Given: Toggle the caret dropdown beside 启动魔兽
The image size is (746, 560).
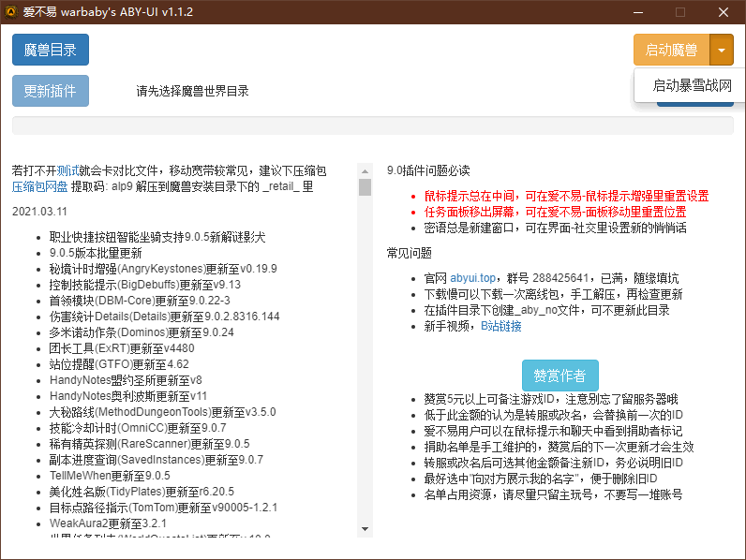Looking at the screenshot, I should coord(722,51).
